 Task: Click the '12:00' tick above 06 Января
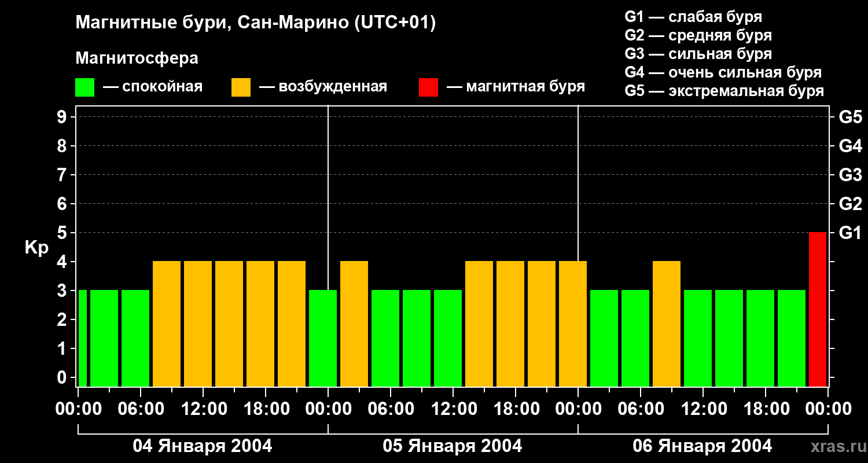tap(703, 409)
